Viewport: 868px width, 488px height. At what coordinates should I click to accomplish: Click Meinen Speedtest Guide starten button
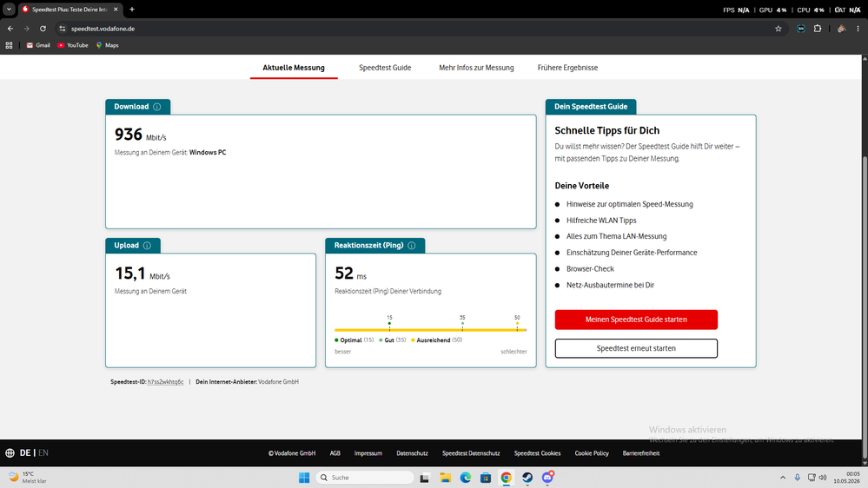pyautogui.click(x=636, y=320)
